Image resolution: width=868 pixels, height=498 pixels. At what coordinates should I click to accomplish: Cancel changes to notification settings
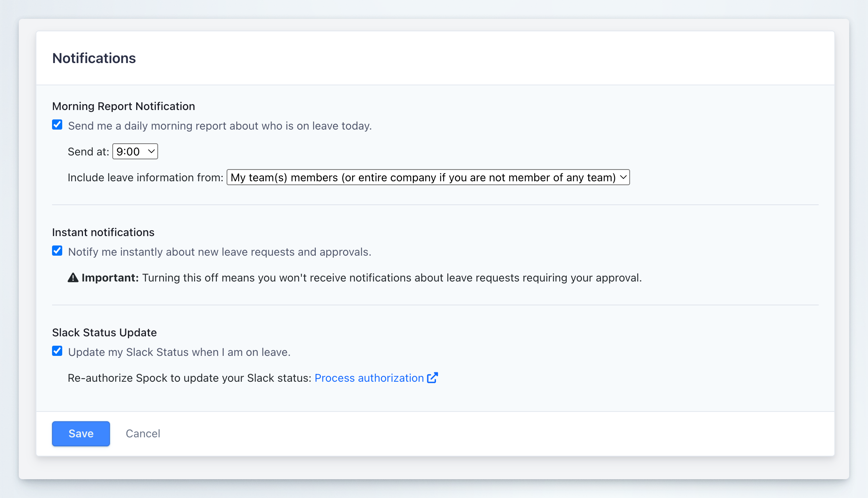(143, 433)
